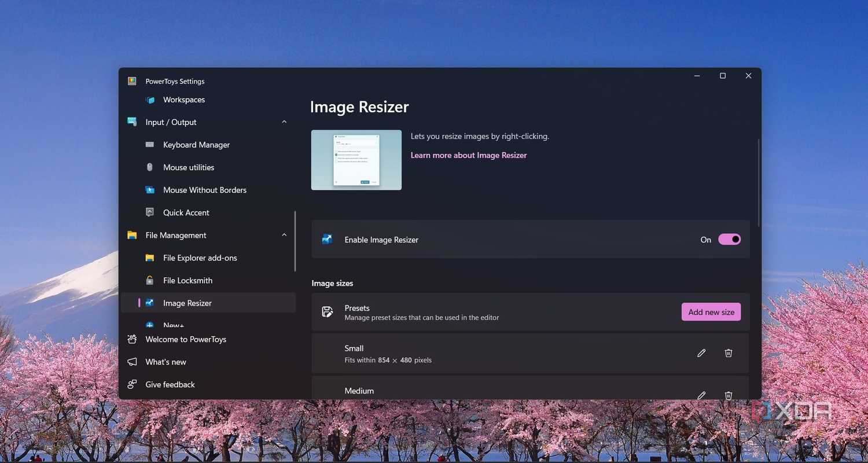This screenshot has width=868, height=463.
Task: Follow Learn more about Image Resizer link
Action: tap(469, 155)
